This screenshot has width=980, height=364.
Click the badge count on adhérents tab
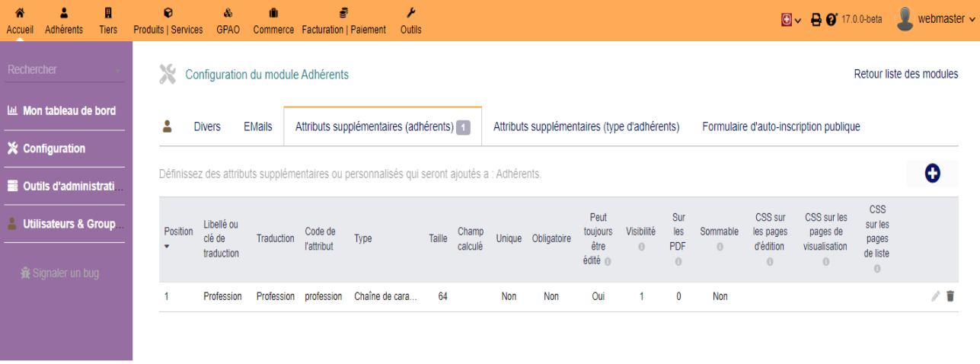pos(464,128)
